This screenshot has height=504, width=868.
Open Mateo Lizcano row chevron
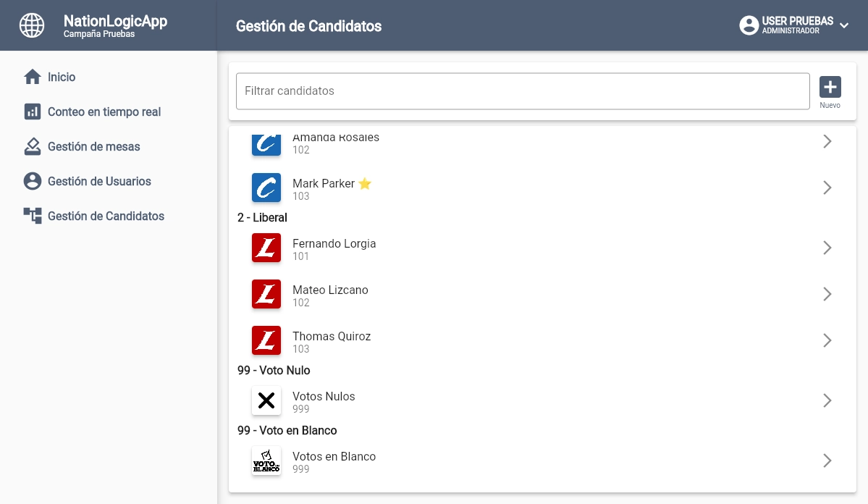pyautogui.click(x=827, y=294)
